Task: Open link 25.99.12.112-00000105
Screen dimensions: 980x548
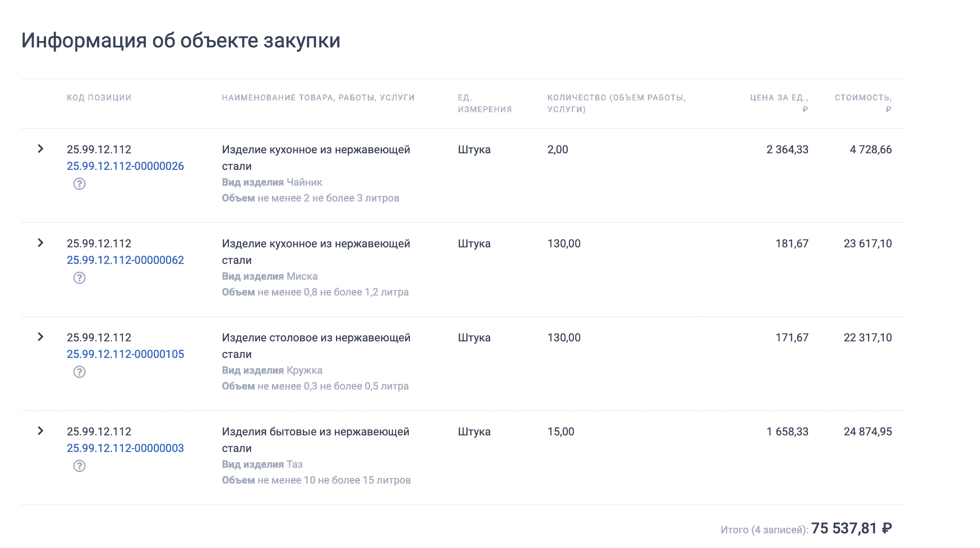Action: [x=125, y=354]
